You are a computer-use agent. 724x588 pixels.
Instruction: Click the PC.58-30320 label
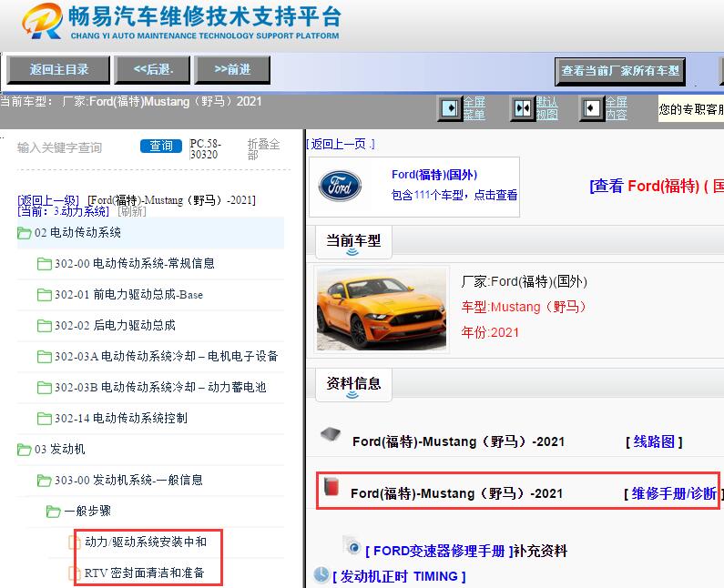(206, 149)
